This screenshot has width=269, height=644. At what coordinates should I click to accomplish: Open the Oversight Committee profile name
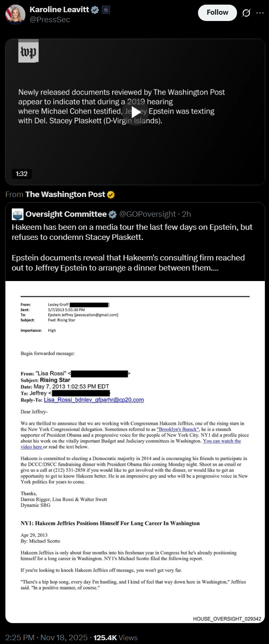pos(66,214)
